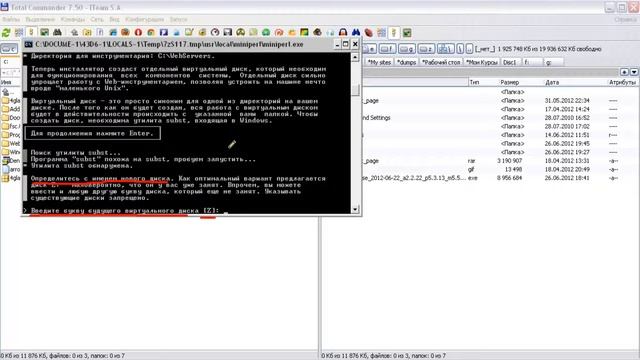Select the Doo folder in the left panel

11,118
